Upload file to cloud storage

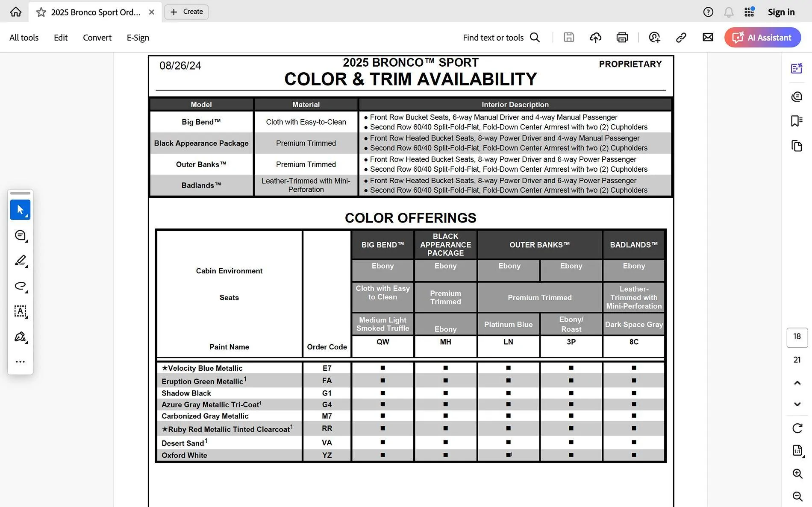[595, 38]
